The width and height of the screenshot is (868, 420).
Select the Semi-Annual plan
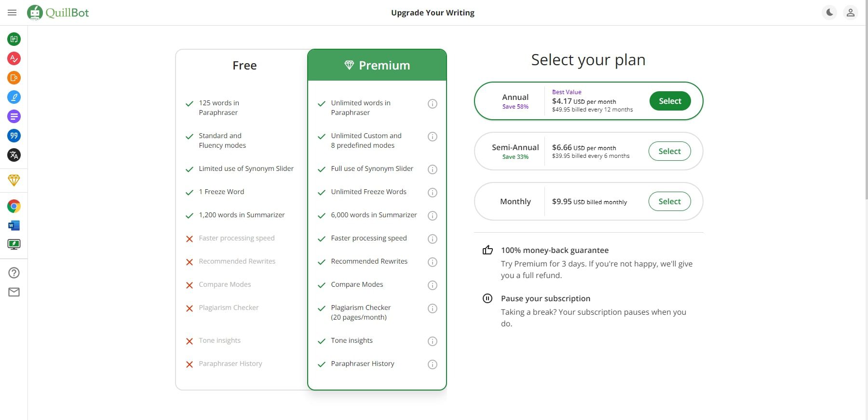670,151
